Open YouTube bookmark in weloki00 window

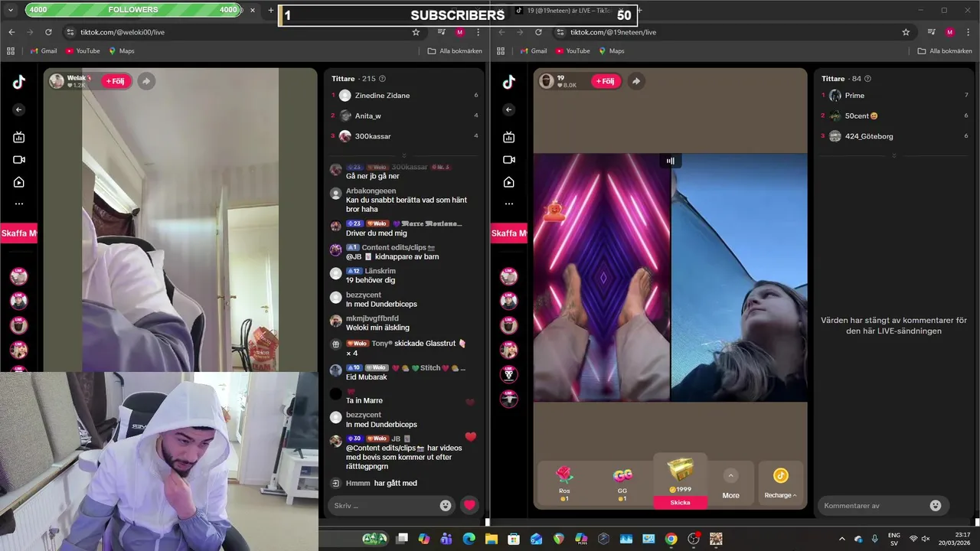click(83, 51)
